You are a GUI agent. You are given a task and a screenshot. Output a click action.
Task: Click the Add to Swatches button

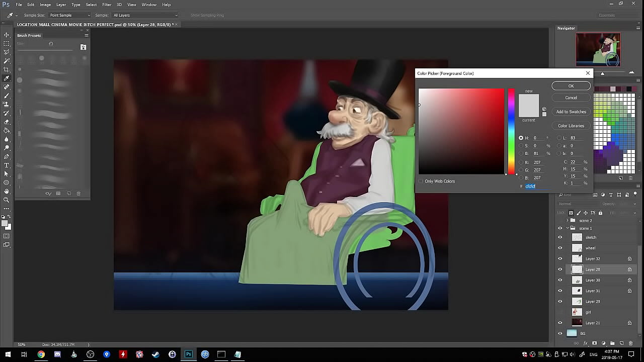coord(571,112)
